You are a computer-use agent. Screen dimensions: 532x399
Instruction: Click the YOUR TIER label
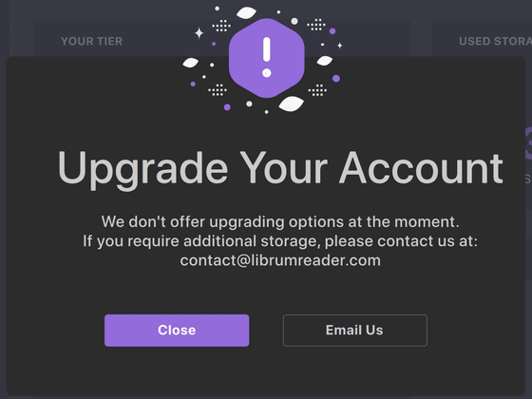(x=91, y=42)
